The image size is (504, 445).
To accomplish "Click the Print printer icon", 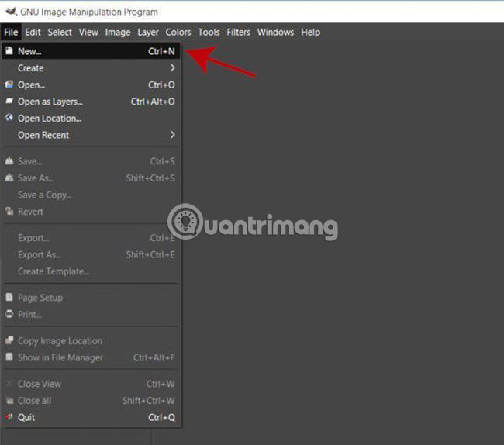I will pos(9,313).
